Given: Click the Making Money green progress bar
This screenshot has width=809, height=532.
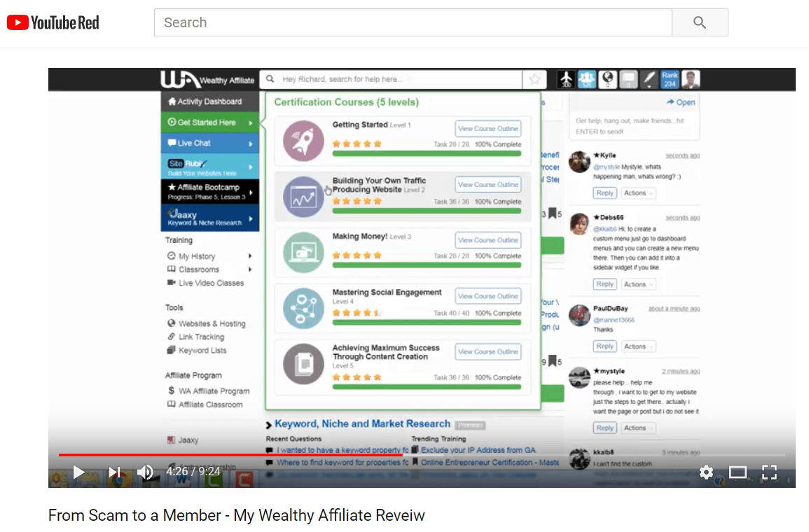Looking at the screenshot, I should (427, 265).
